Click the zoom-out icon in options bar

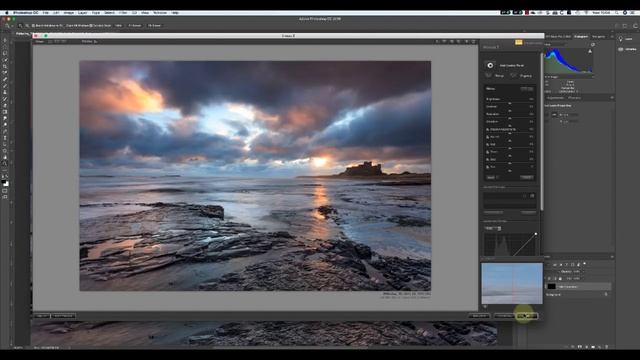pyautogui.click(x=27, y=26)
